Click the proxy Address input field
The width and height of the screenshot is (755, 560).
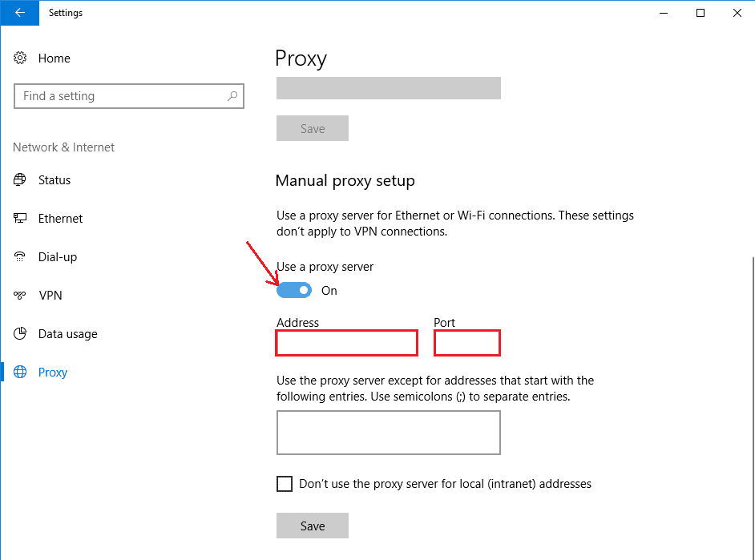(346, 343)
